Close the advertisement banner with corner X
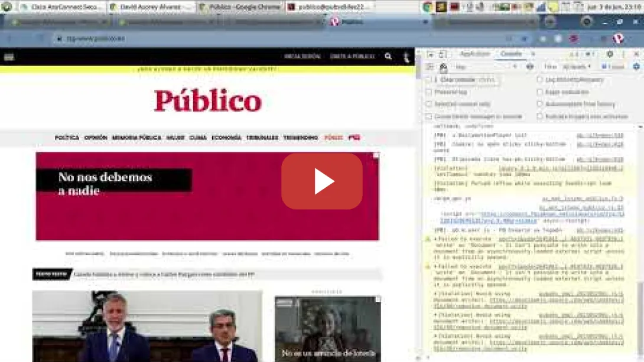This screenshot has height=362, width=644. 376,155
